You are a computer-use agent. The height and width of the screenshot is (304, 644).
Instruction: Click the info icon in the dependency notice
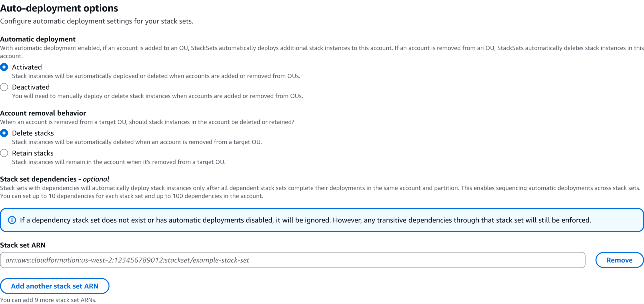pos(12,220)
